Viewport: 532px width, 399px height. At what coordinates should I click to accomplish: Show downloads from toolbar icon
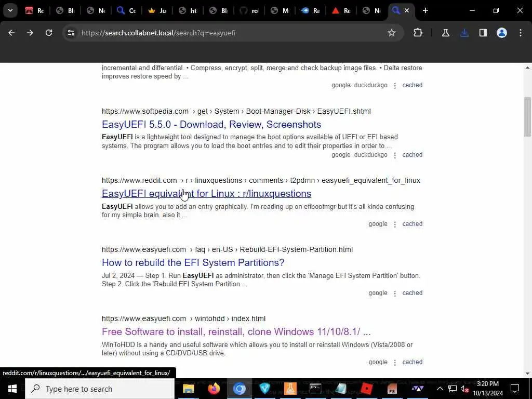pos(464,33)
